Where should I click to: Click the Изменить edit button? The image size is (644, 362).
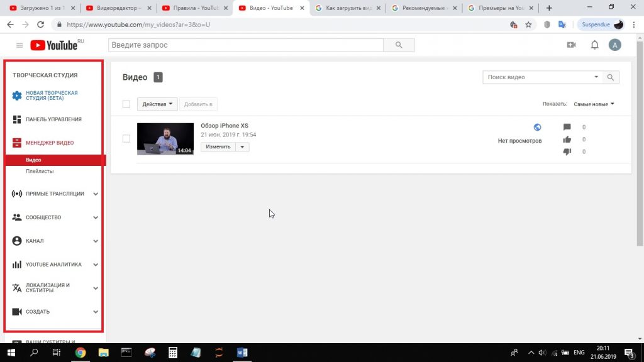[218, 147]
